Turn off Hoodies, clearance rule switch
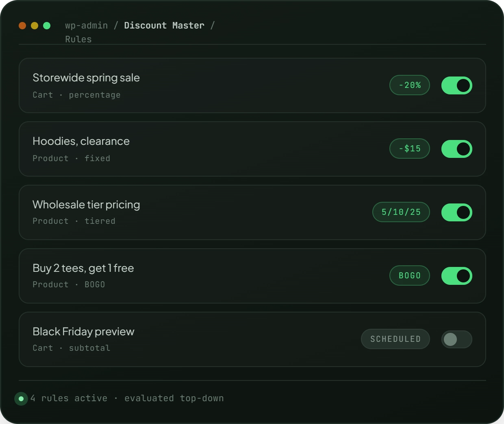The image size is (504, 424). [457, 149]
